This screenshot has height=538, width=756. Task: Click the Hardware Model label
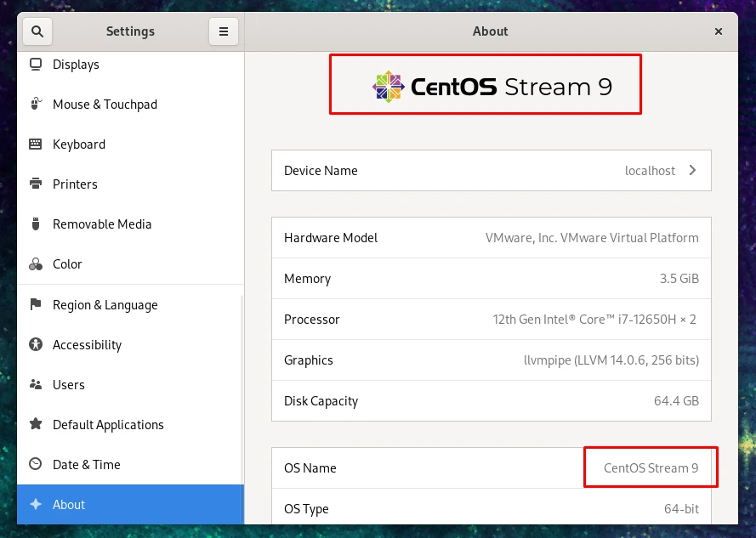(x=331, y=238)
